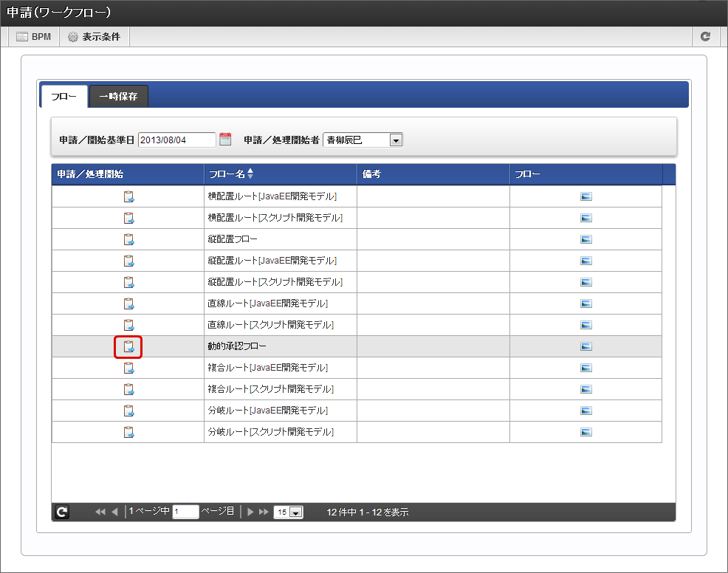The image size is (728, 573).
Task: View flow image for 分岐ルート[スクリプト開発モデル]
Action: point(586,432)
